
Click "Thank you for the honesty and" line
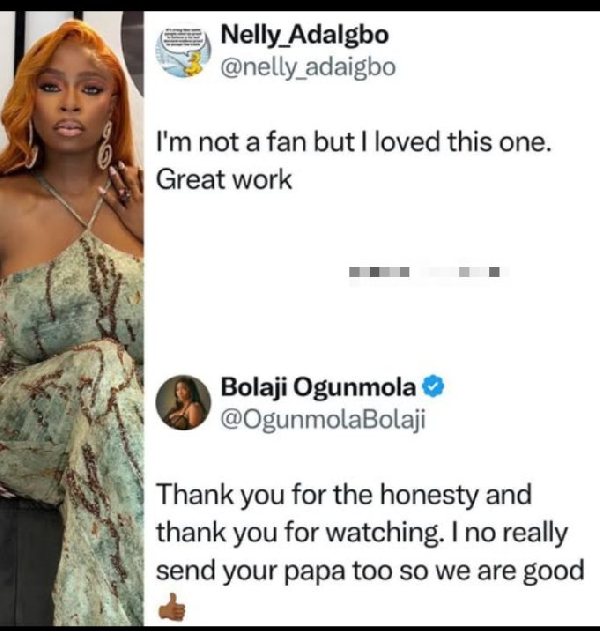tap(344, 495)
